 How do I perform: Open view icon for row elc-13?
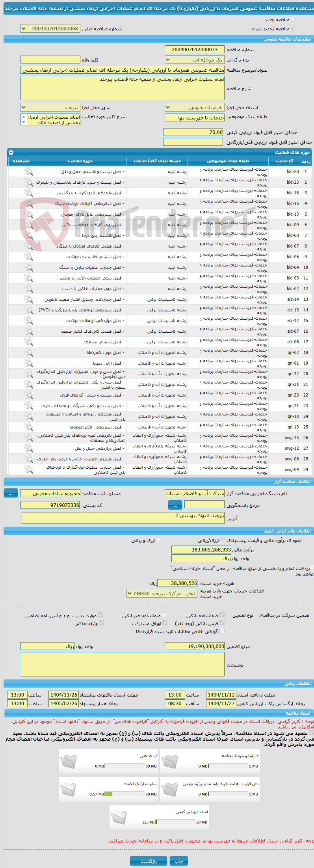coord(28,310)
